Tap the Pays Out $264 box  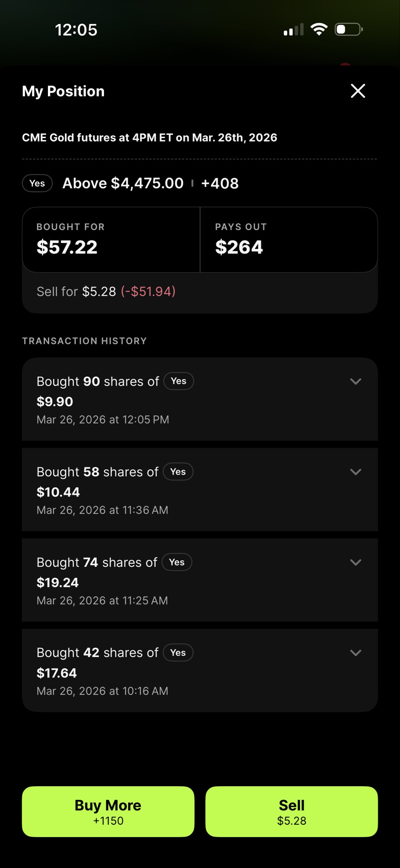(288, 240)
